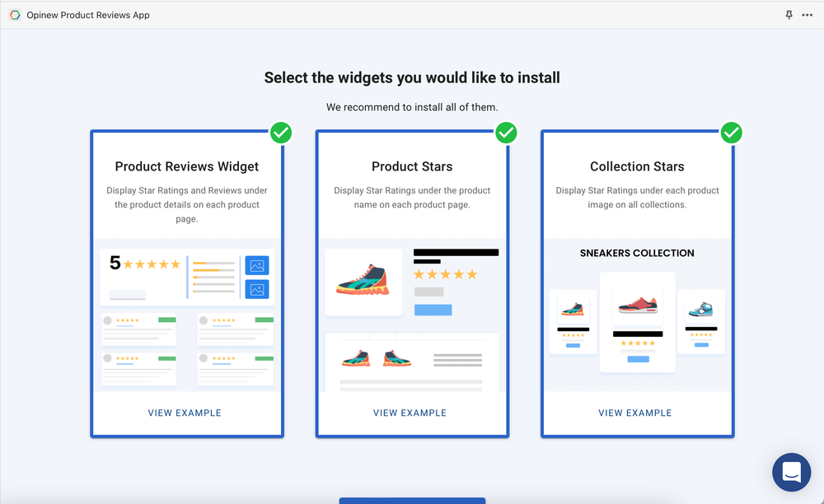This screenshot has height=504, width=824.
Task: Click a star icon in the Product Stars preview
Action: pos(445,273)
